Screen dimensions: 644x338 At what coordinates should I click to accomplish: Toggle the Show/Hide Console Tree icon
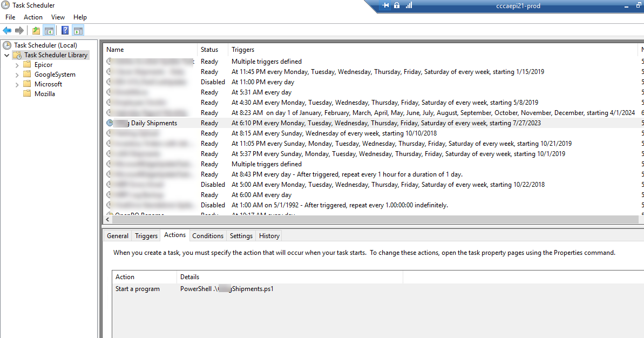[x=49, y=30]
